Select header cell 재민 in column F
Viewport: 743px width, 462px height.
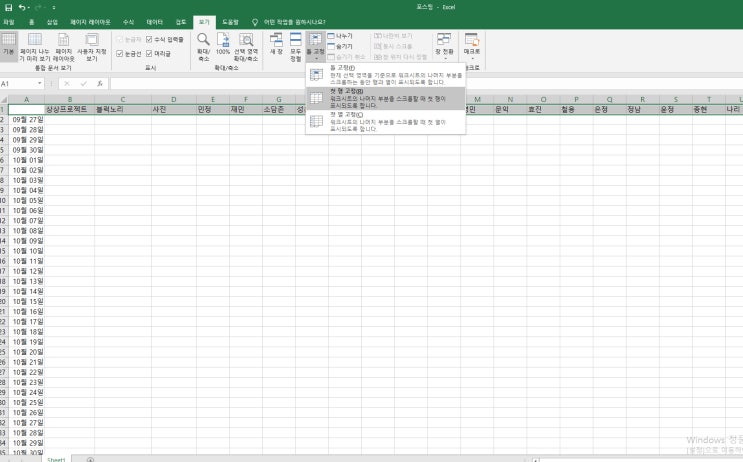pyautogui.click(x=246, y=109)
